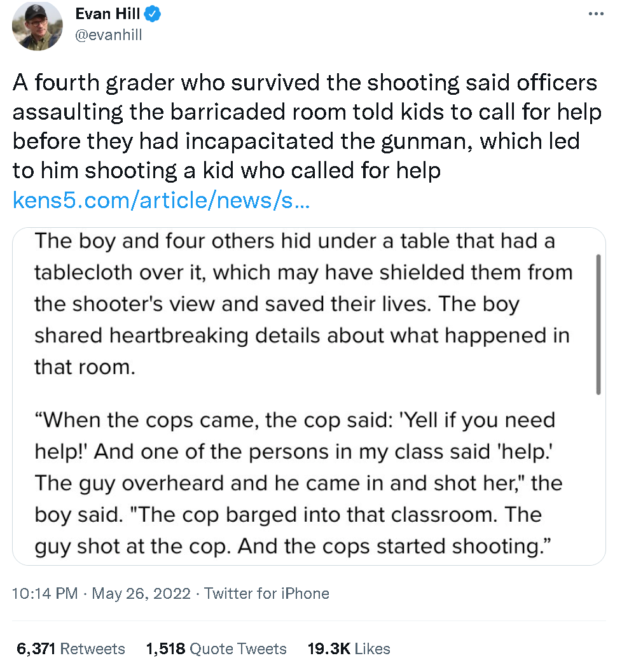Click the May 26, 2022 date

pos(141,594)
